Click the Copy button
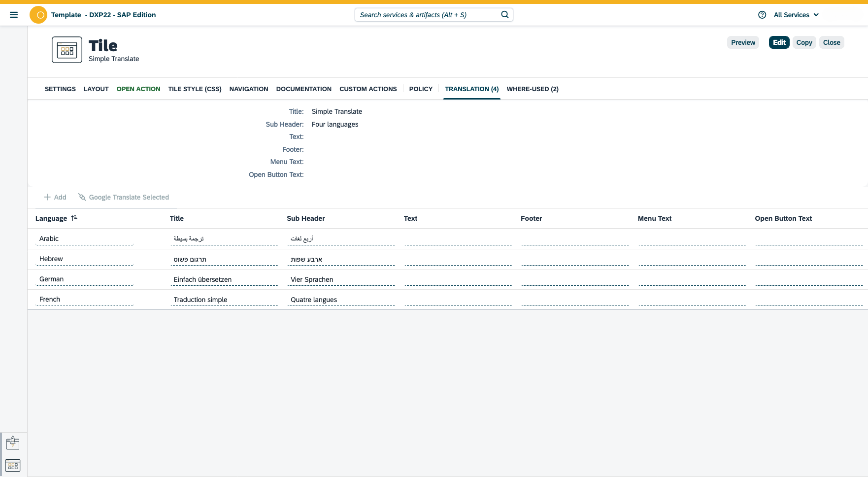Viewport: 868px width, 477px height. tap(804, 42)
